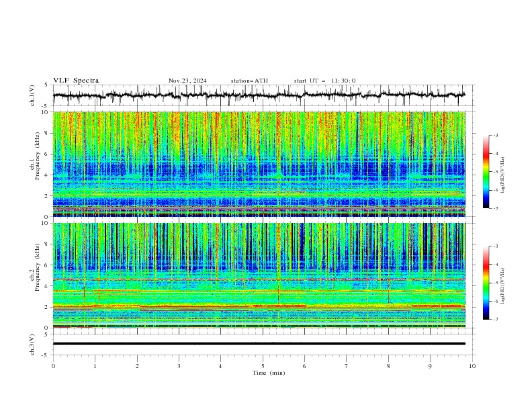Screen dimensions: 532x411
Task: Click the 'start UT = 11:30:0' label
Action: [324, 81]
